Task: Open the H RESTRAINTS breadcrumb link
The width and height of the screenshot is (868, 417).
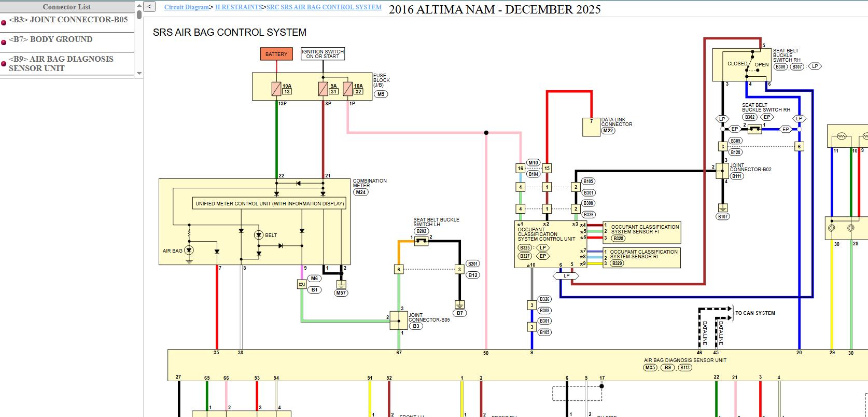Action: point(239,7)
